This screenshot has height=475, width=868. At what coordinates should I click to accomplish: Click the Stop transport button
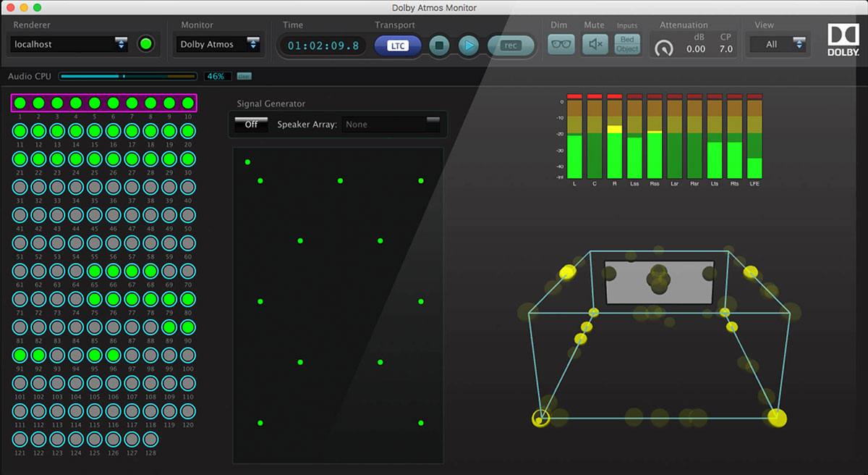click(x=439, y=46)
